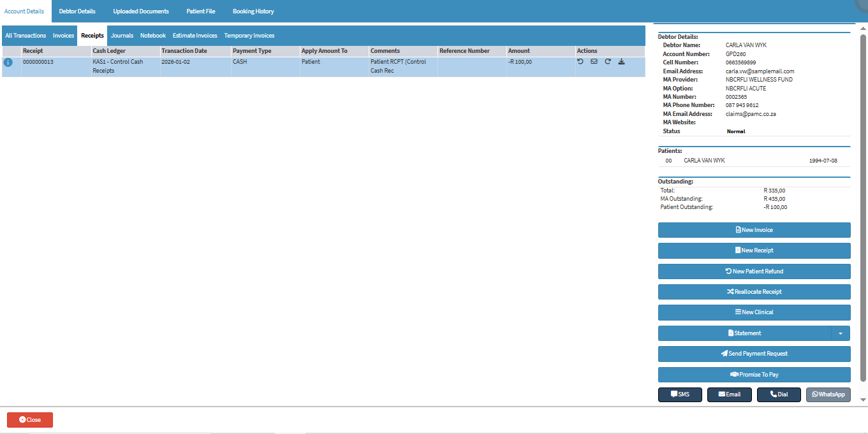Send an SMS to the debtor
This screenshot has width=868, height=434.
tap(680, 394)
